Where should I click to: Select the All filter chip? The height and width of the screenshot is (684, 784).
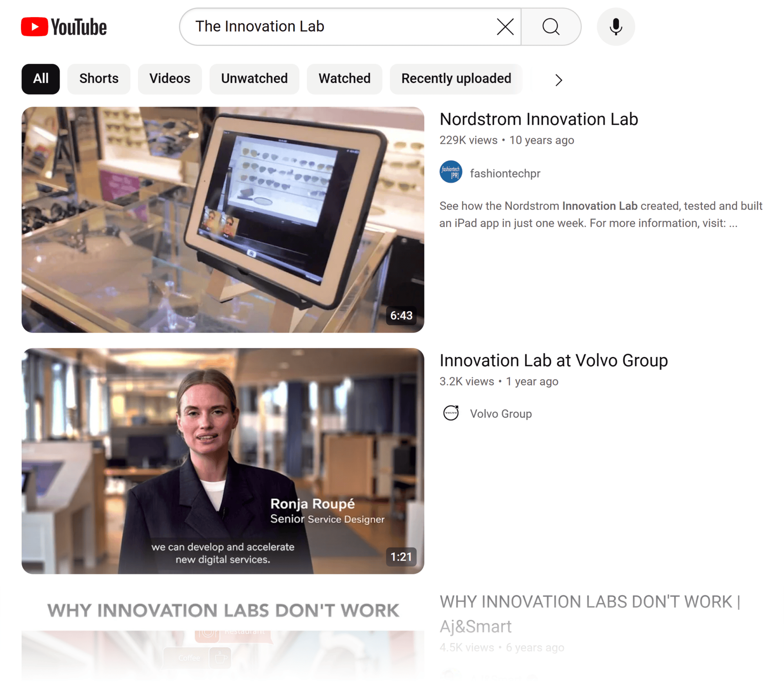[x=41, y=79]
